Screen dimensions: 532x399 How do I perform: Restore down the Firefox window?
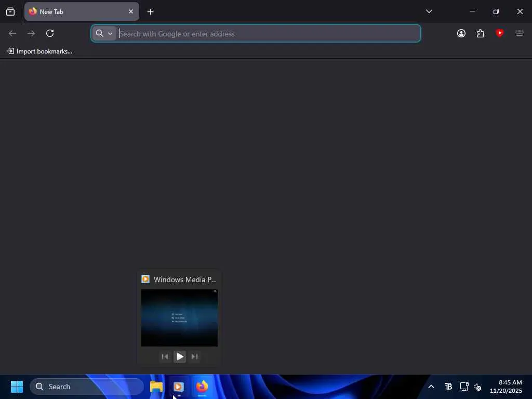tap(496, 11)
